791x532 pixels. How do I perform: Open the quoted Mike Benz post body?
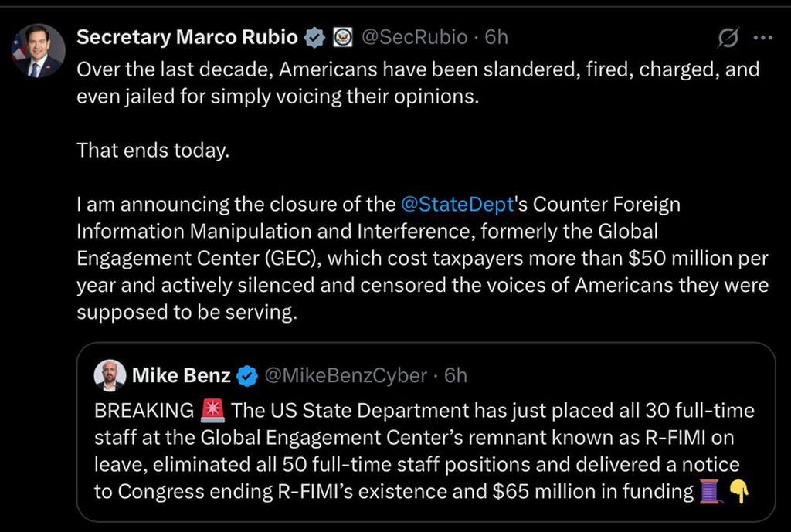(x=417, y=452)
